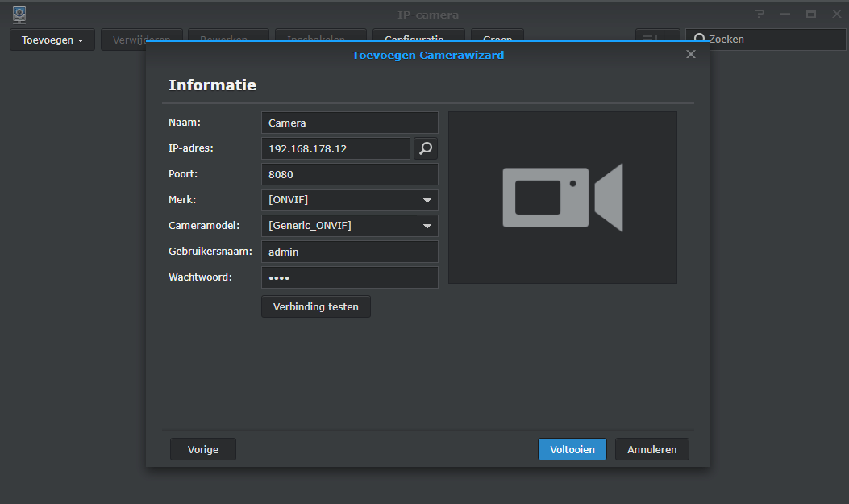849x504 pixels.
Task: Minimize the IP-camera window
Action: coord(785,15)
